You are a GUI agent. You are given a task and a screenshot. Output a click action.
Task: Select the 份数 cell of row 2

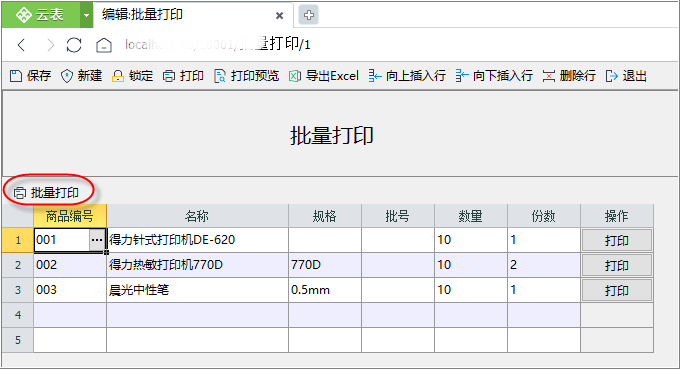pyautogui.click(x=544, y=265)
